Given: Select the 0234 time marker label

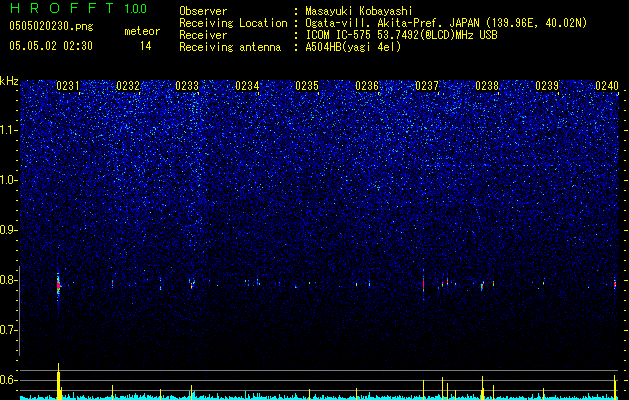Looking at the screenshot, I should (x=247, y=86).
